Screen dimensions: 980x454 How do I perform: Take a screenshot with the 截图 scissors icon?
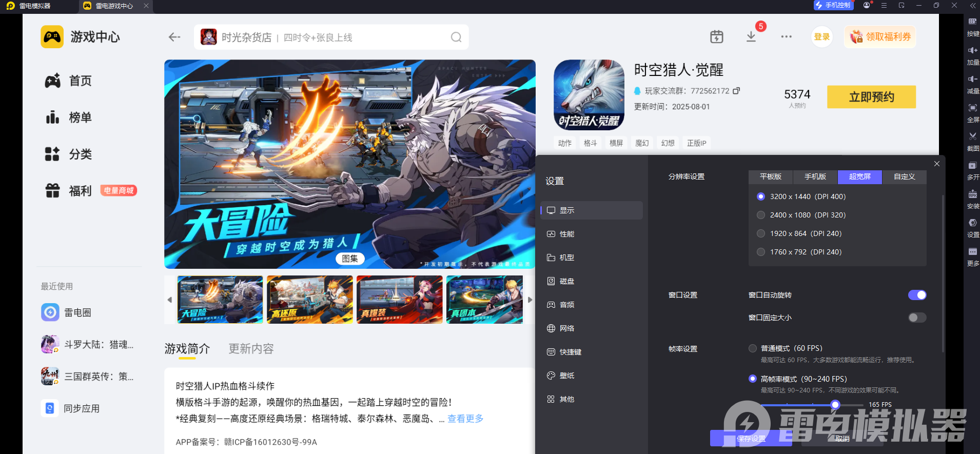(972, 136)
